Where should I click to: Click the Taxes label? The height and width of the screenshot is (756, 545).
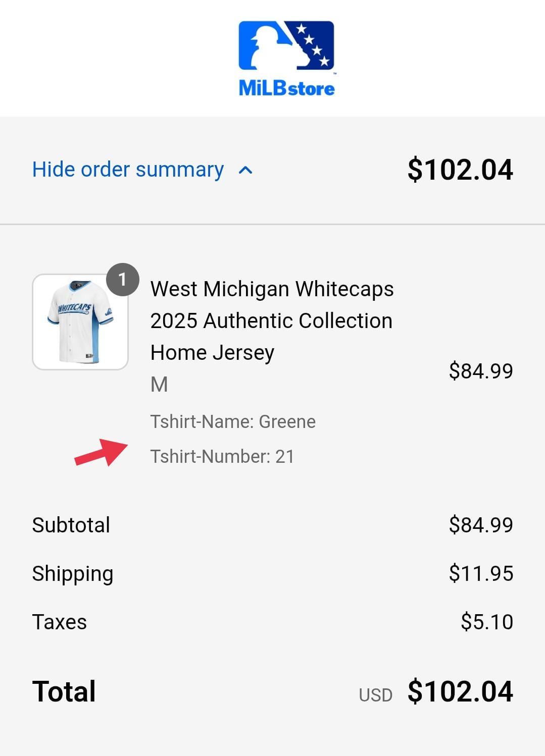(60, 622)
